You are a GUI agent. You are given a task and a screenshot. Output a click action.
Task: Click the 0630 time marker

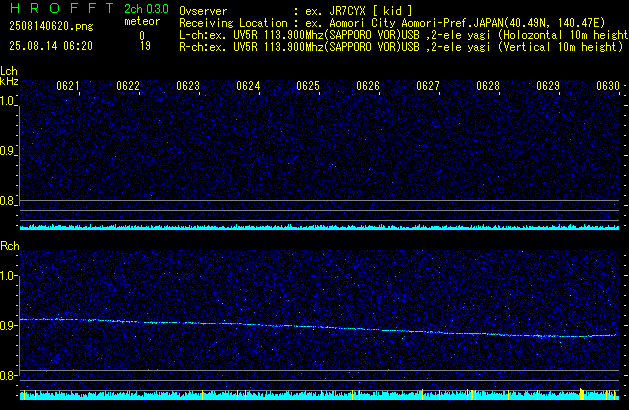pyautogui.click(x=608, y=86)
